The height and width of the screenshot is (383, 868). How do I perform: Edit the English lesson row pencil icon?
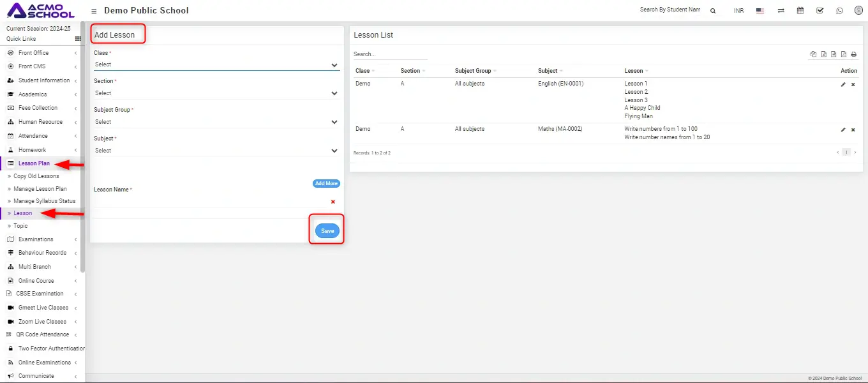(843, 84)
